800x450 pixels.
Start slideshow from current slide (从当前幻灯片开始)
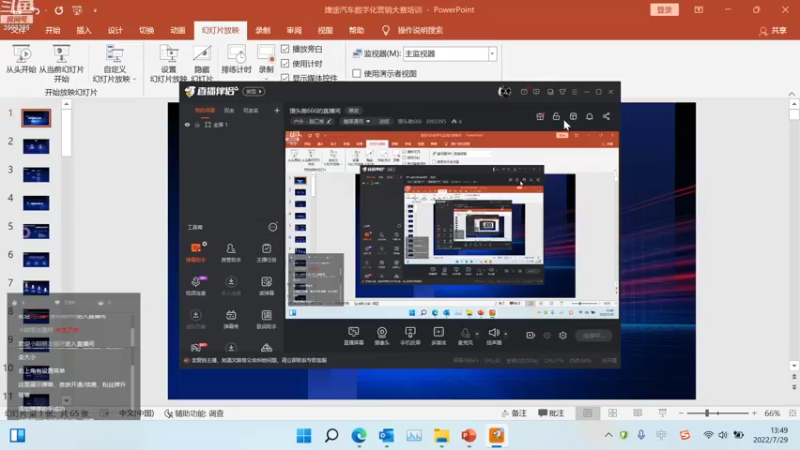coord(61,64)
